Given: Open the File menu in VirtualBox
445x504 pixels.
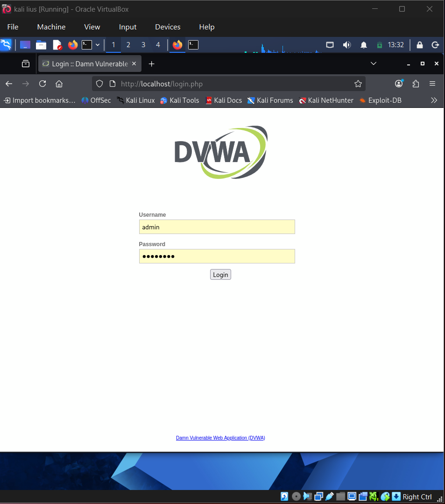Looking at the screenshot, I should [x=13, y=27].
